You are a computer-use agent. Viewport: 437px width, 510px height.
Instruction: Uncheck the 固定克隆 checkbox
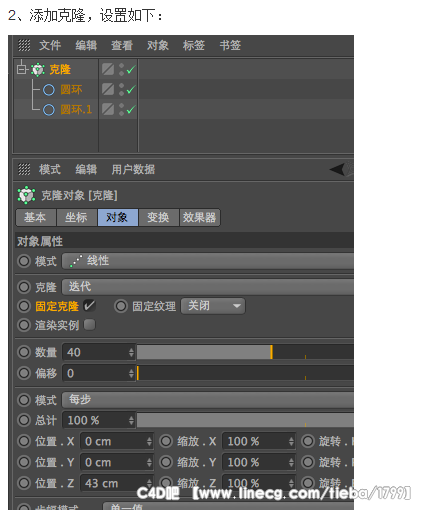point(89,306)
